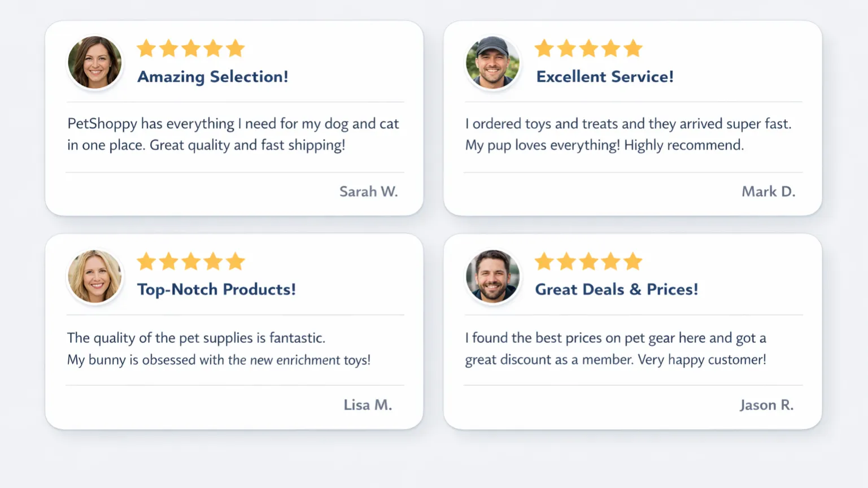The height and width of the screenshot is (488, 868).
Task: Click second star in Great Deals review
Action: click(566, 262)
